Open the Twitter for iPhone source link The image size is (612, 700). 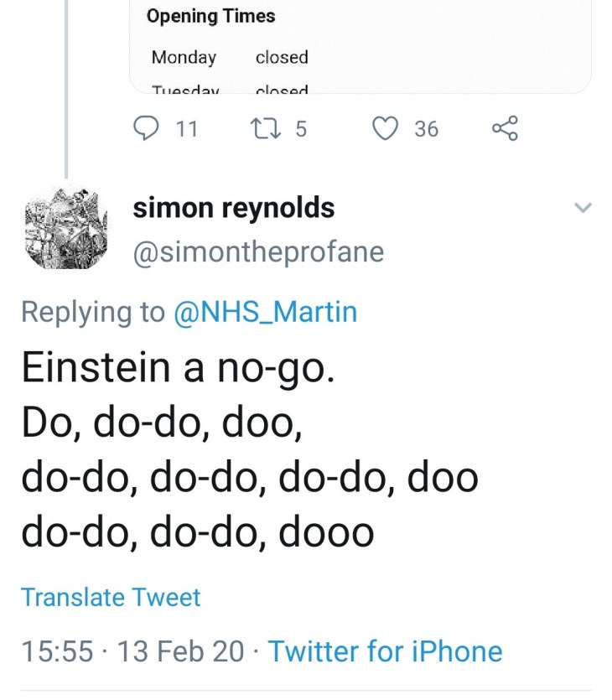pos(384,651)
